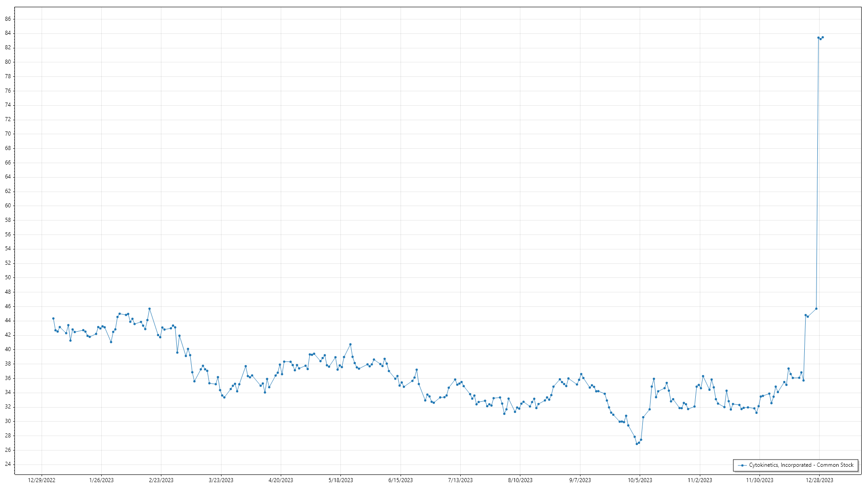Click the 10/5/2023 x-axis date label
Image resolution: width=868 pixels, height=488 pixels.
coord(640,480)
